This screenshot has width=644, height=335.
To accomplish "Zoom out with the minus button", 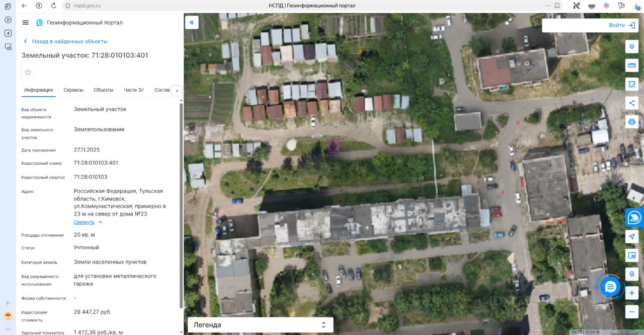I will point(632,312).
